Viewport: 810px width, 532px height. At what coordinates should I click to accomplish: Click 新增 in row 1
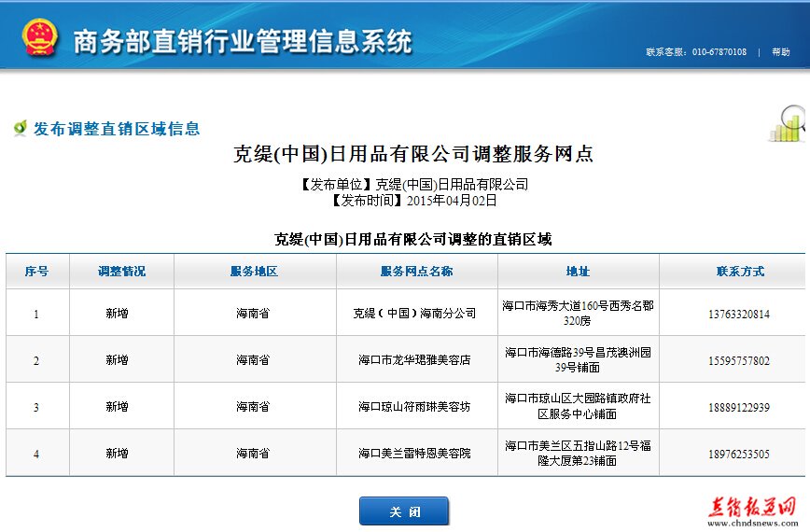click(x=117, y=313)
